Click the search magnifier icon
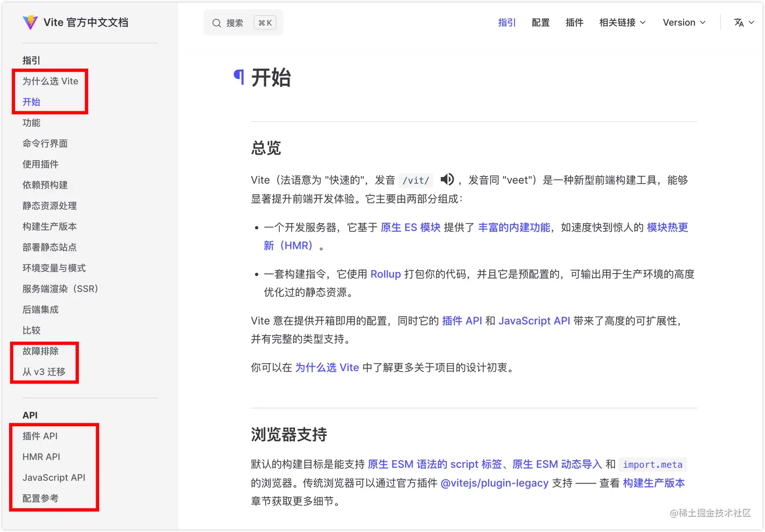Image resolution: width=765 pixels, height=532 pixels. (x=217, y=23)
